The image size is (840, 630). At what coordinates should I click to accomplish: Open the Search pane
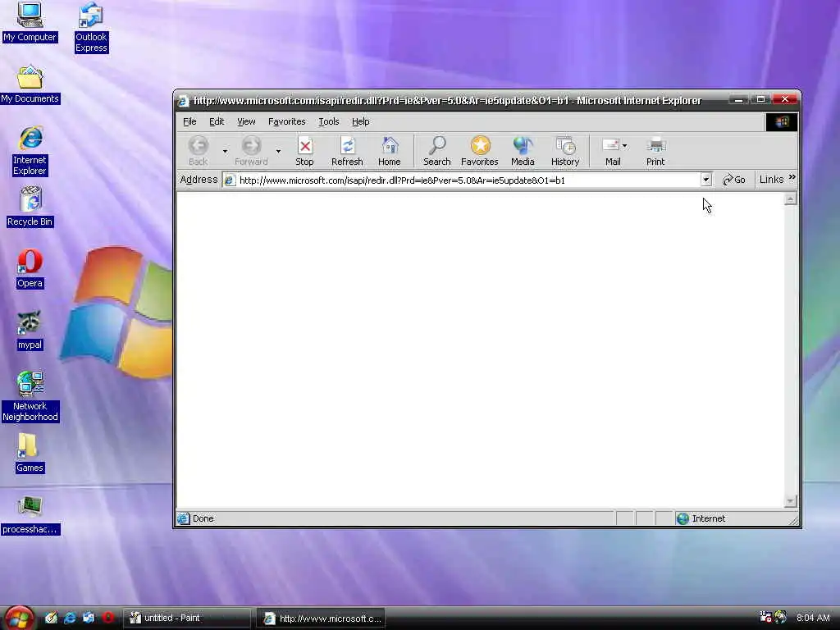[x=437, y=151]
